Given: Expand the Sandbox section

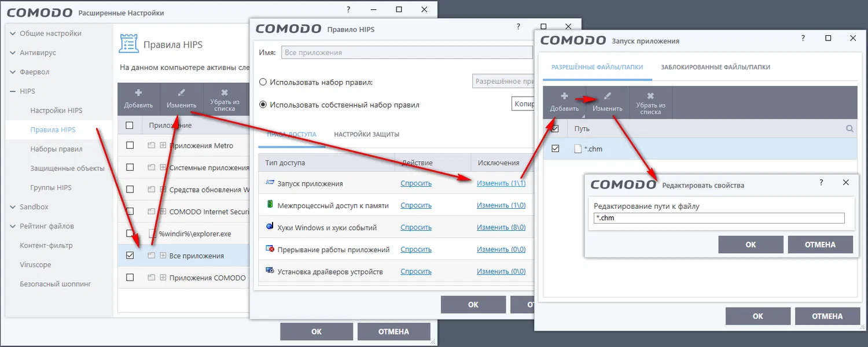Looking at the screenshot, I should coord(13,206).
